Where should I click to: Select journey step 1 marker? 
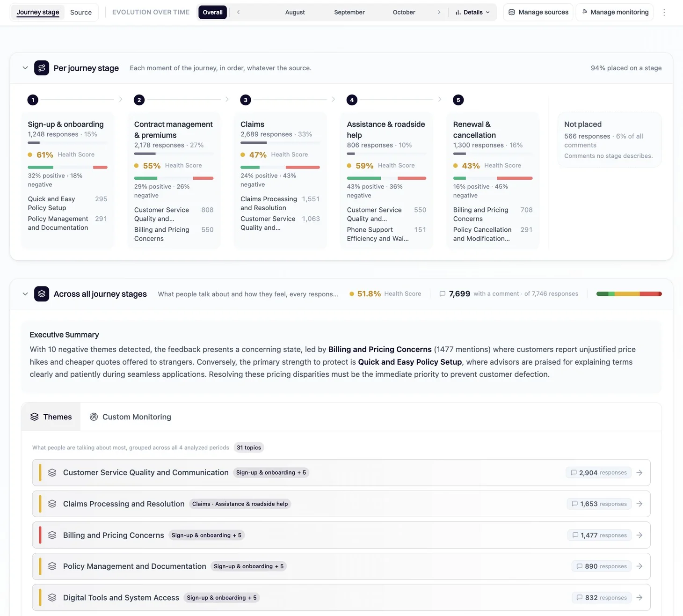coord(33,100)
